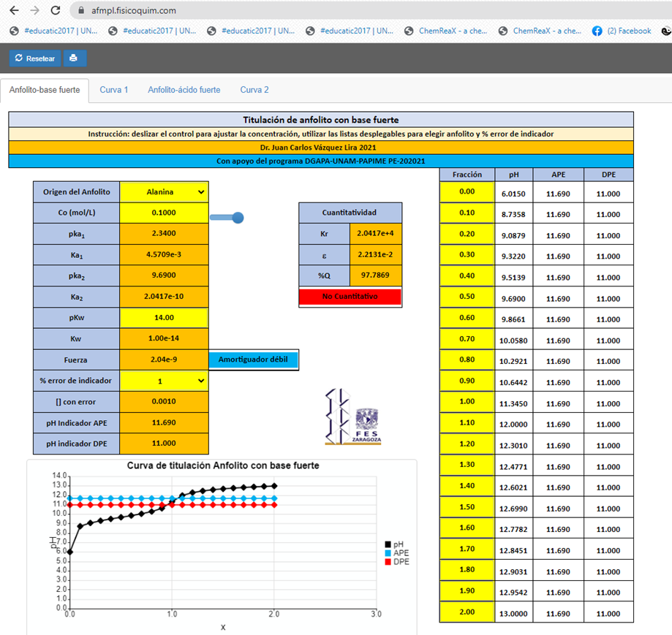Open the % error de indicador dropdown
The width and height of the screenshot is (672, 635).
[164, 381]
